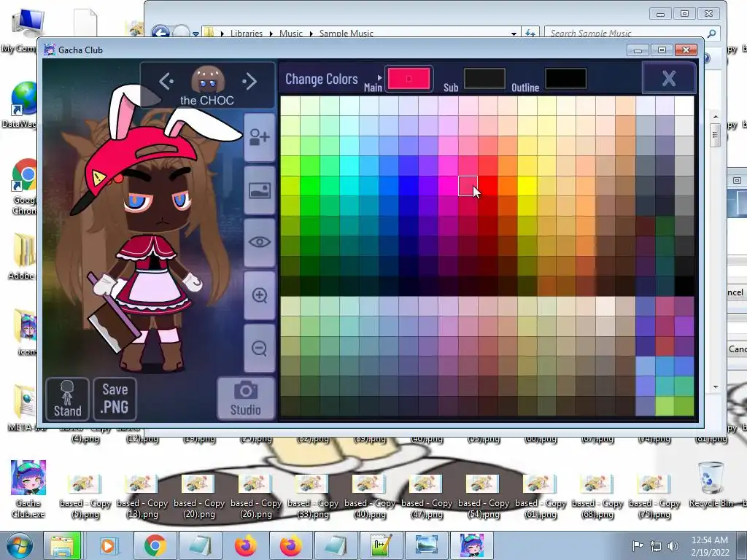
Task: Select based - Copy (75).png desktop file
Action: 654,496
